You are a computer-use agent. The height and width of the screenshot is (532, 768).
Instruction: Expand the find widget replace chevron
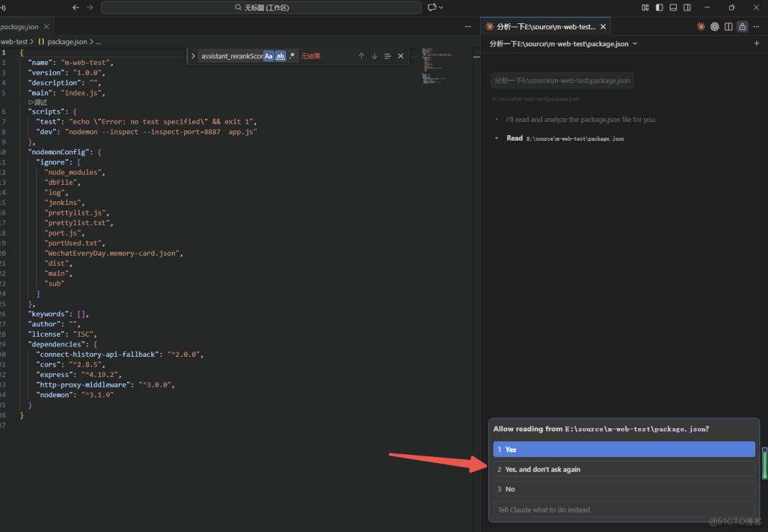[x=193, y=56]
